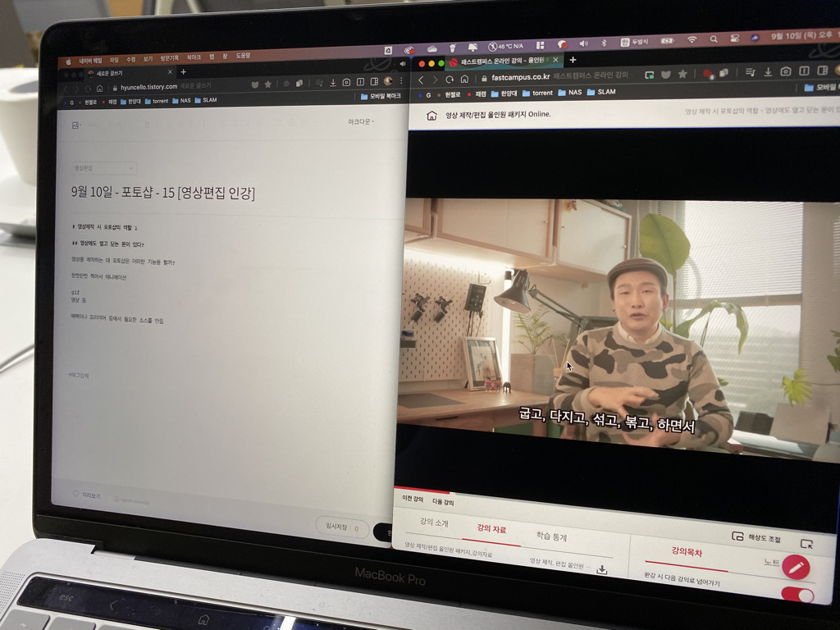840x630 pixels.
Task: Go back in the fastcampus window
Action: click(421, 80)
